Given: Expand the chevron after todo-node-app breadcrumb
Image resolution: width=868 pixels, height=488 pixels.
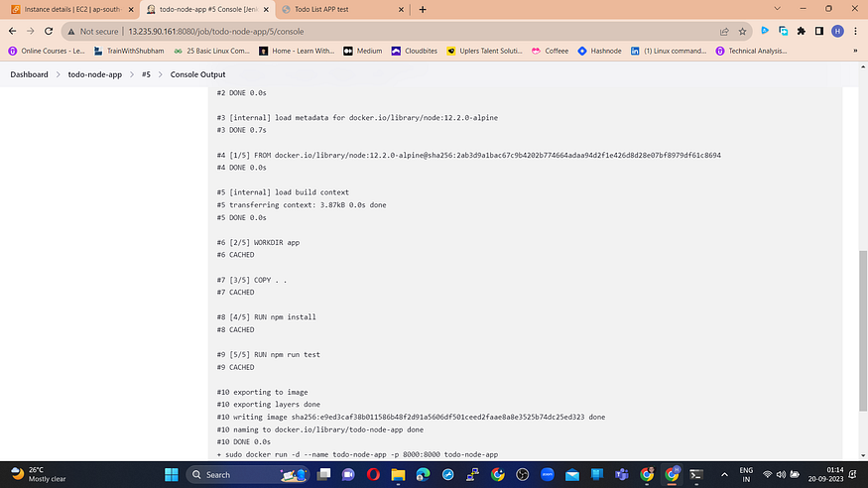Looking at the screenshot, I should [132, 74].
